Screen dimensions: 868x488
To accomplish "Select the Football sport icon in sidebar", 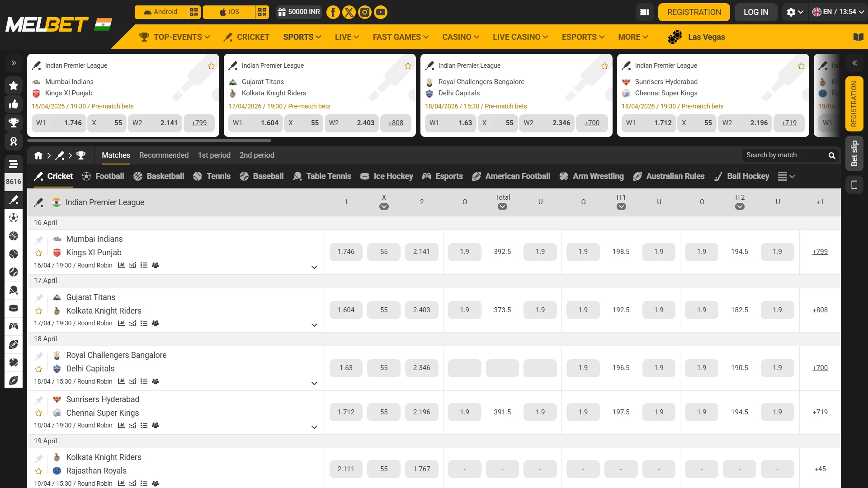I will tap(14, 218).
